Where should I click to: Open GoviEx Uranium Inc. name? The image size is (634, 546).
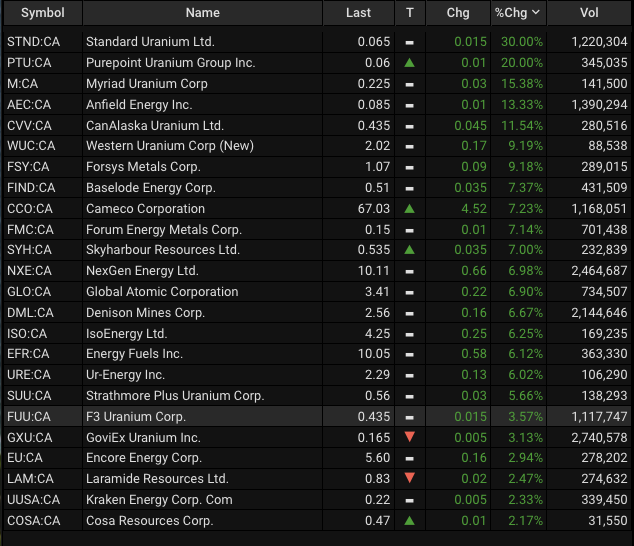143,438
